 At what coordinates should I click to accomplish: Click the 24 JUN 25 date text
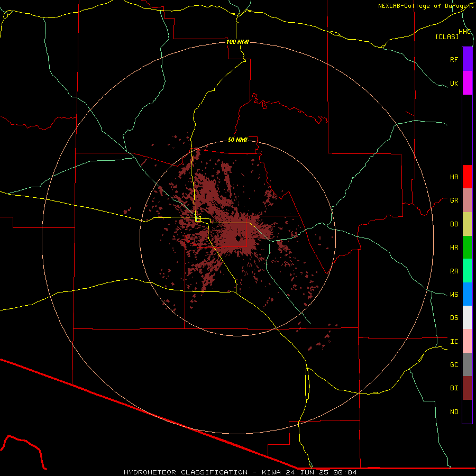(308, 472)
